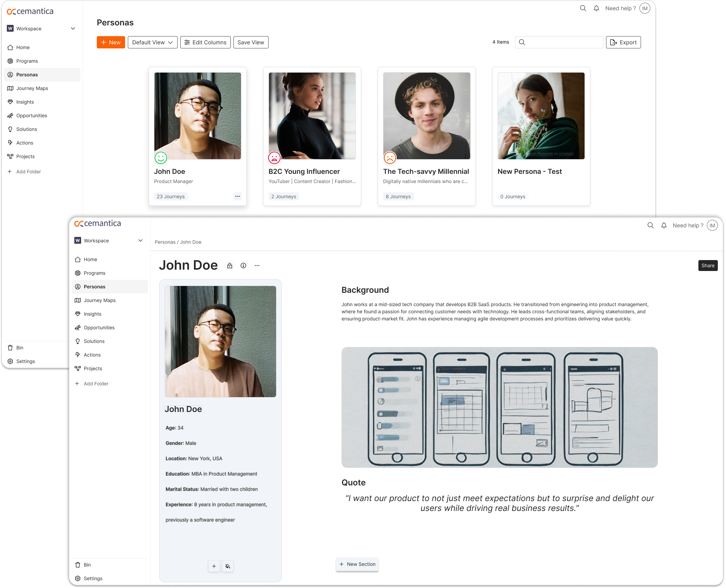Viewport: 726px width, 588px height.
Task: Click the sad face on B2C Young Influencer card
Action: click(x=274, y=158)
